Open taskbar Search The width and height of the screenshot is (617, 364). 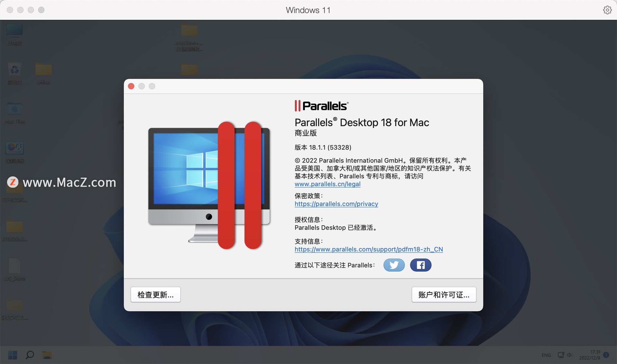[x=30, y=355]
